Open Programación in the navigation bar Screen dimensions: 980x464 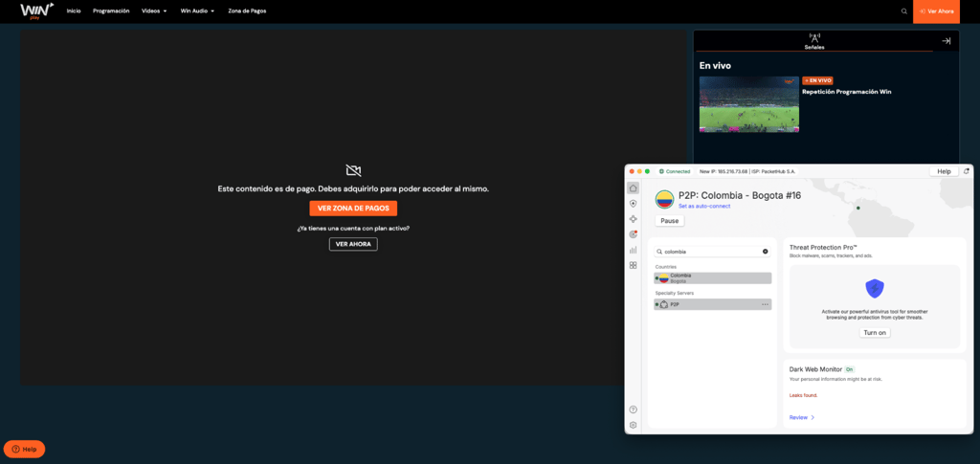111,11
